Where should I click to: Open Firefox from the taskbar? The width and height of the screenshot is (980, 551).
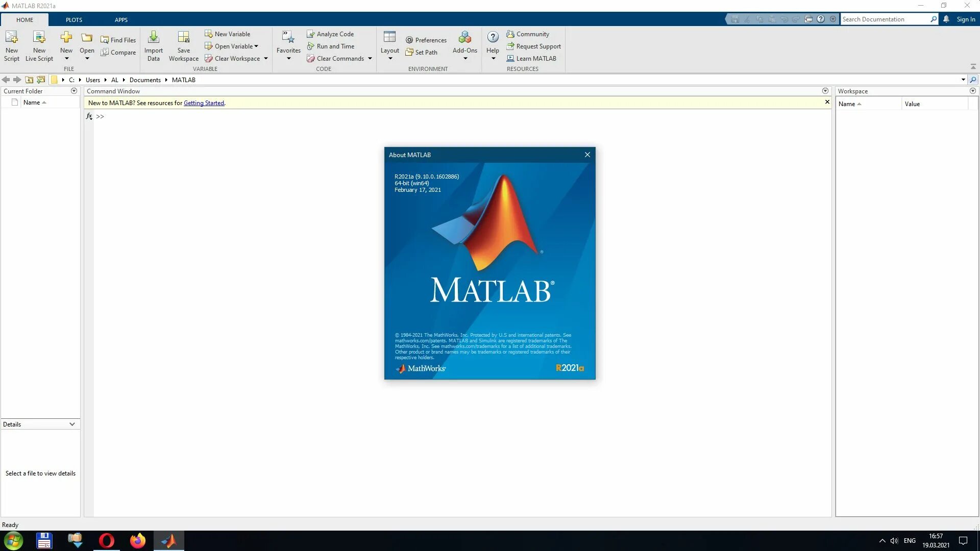pyautogui.click(x=137, y=541)
